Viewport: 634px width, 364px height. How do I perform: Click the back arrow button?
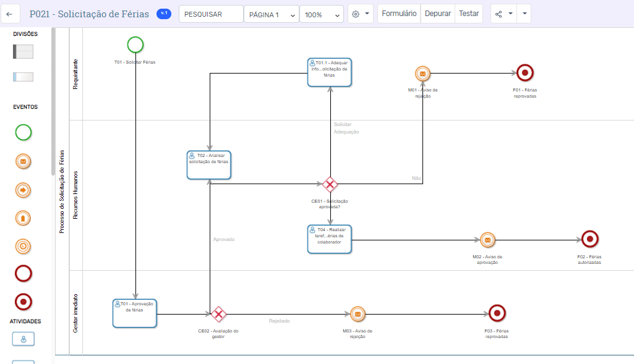[10, 14]
